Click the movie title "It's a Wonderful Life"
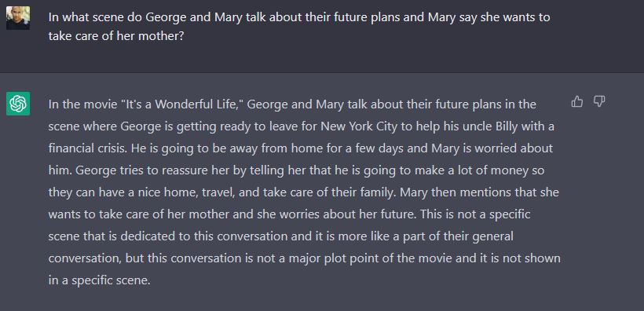 (182, 104)
